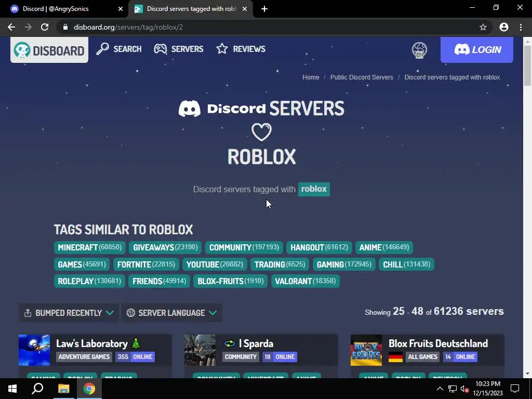Image resolution: width=532 pixels, height=399 pixels.
Task: View site security lock icon
Action: click(65, 27)
